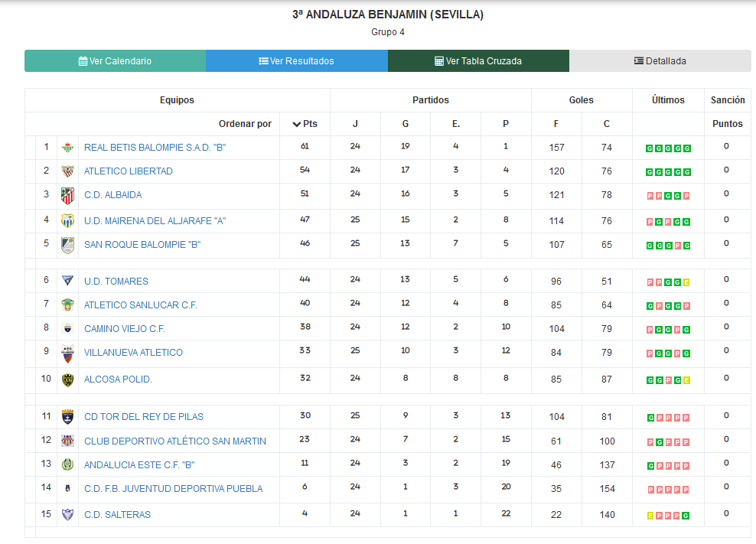The width and height of the screenshot is (756, 544).
Task: Click C.D. Salteras last-five results badges
Action: (x=668, y=516)
